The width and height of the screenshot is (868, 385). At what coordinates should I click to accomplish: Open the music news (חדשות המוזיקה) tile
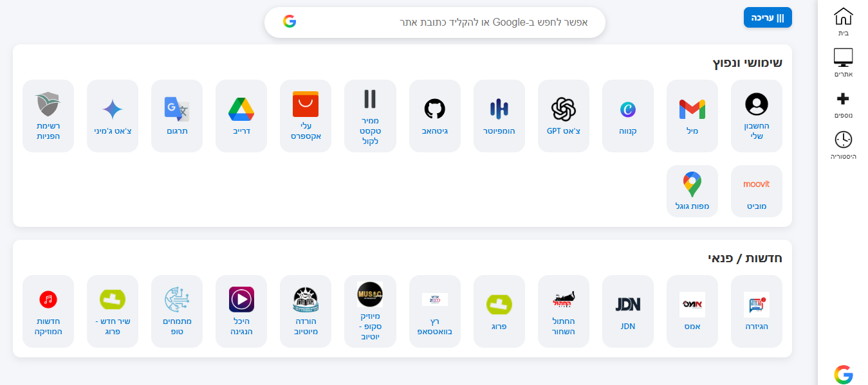point(48,311)
